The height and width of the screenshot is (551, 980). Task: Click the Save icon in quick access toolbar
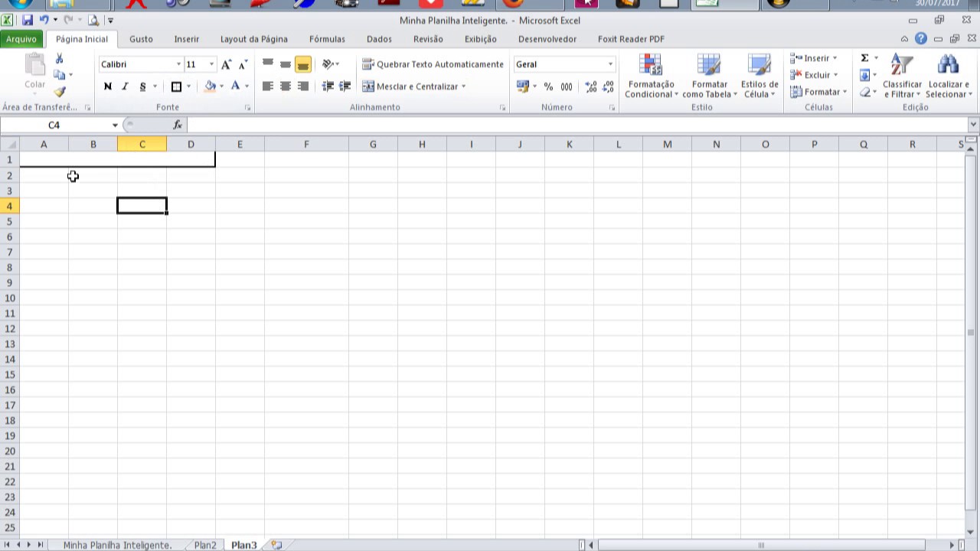[x=28, y=20]
